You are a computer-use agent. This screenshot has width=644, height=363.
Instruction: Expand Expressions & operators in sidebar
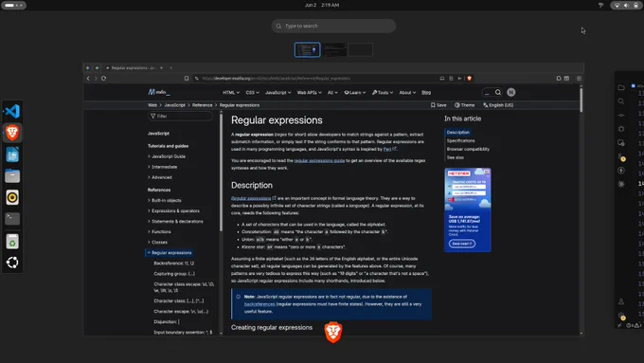[x=173, y=211]
